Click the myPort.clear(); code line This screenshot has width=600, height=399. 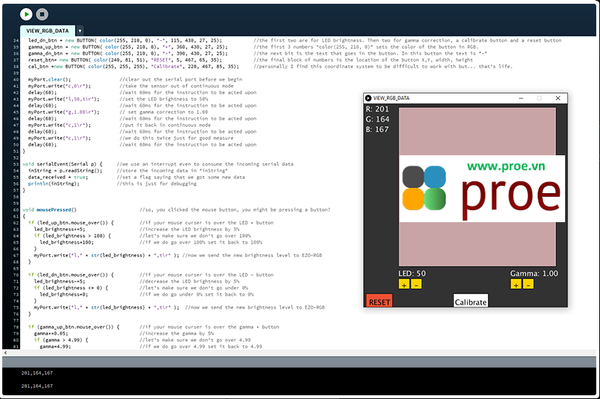tap(49, 80)
